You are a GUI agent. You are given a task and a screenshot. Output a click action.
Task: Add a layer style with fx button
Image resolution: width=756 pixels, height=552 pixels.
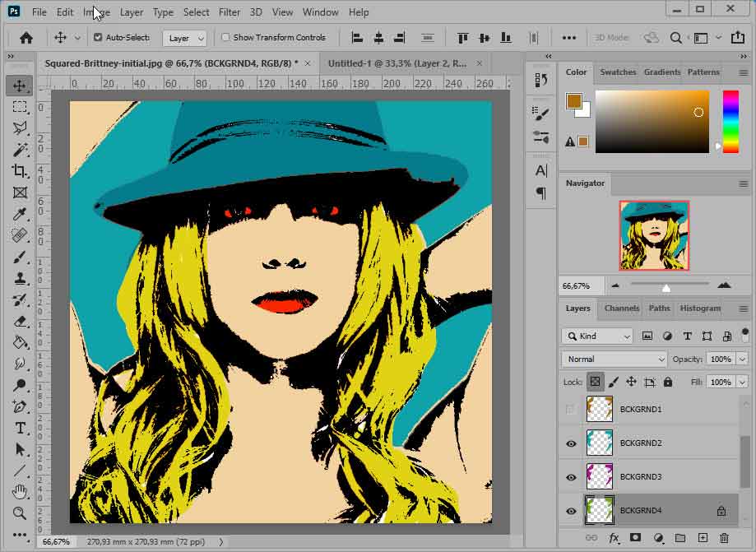pos(614,538)
